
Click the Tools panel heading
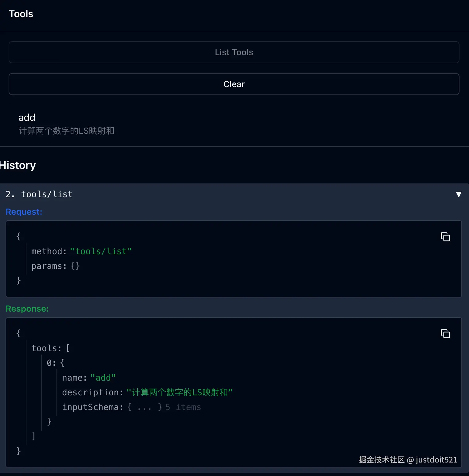click(x=21, y=14)
